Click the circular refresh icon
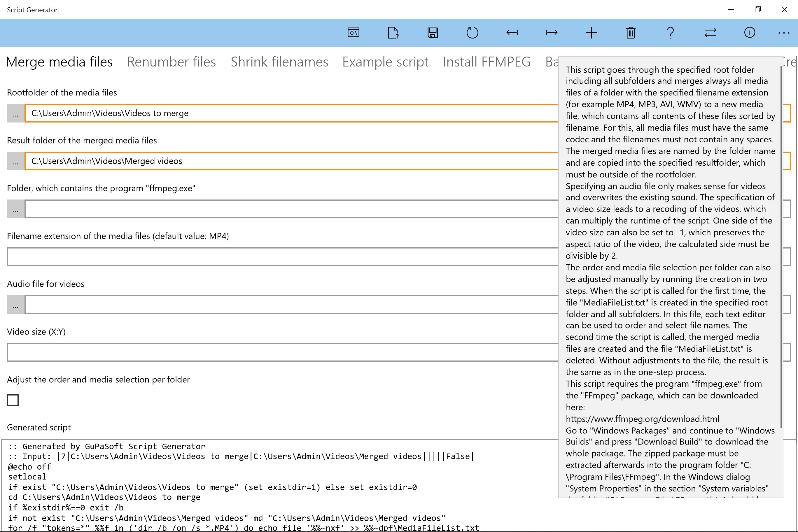Viewport: 798px width, 532px height. [x=472, y=33]
